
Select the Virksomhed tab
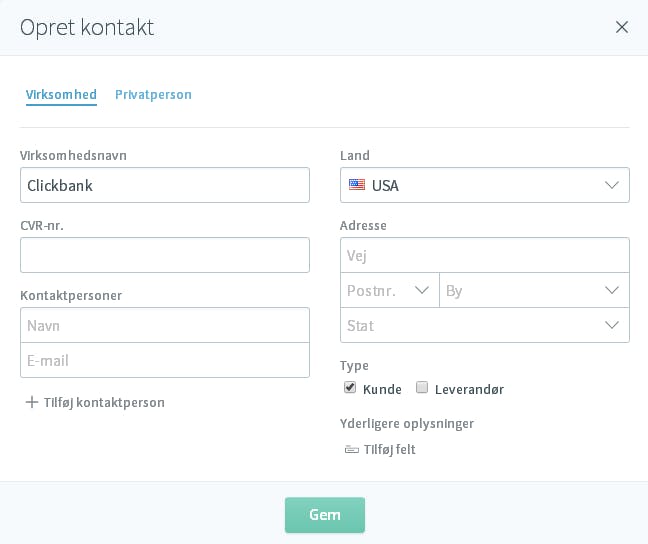(x=61, y=95)
